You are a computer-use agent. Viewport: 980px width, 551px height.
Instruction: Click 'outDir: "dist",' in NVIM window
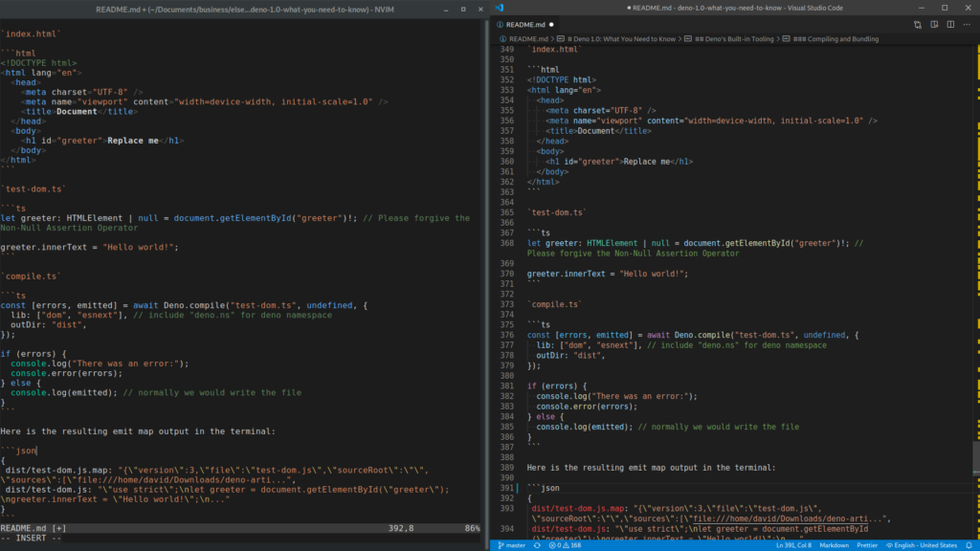[x=48, y=324]
